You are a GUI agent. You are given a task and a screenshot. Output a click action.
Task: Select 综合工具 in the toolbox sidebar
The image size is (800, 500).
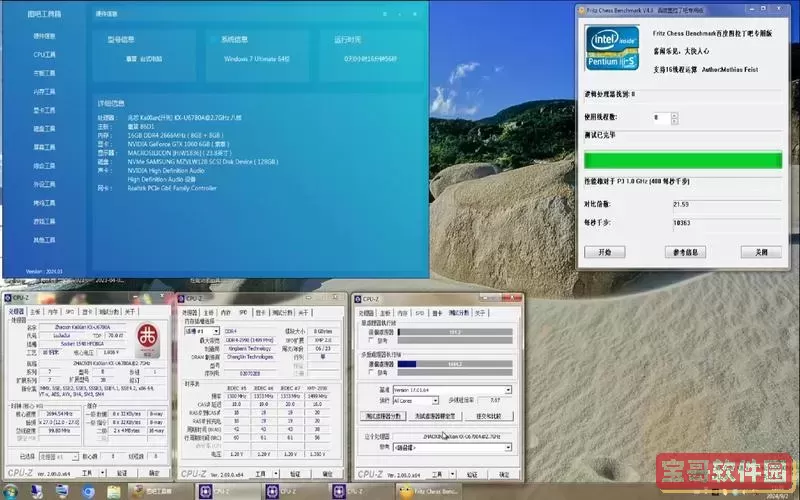[44, 166]
